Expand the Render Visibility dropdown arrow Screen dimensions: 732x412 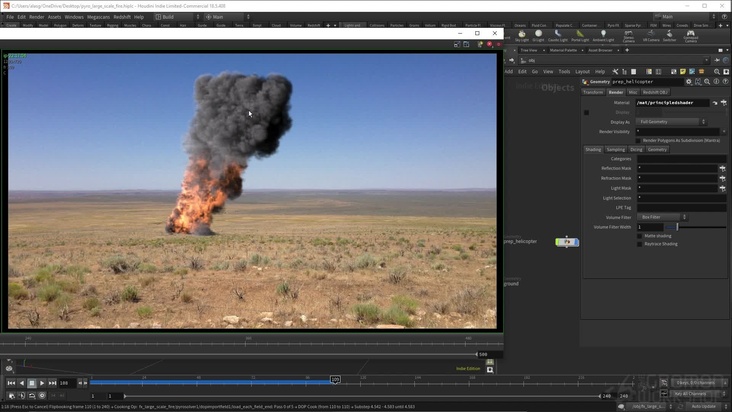pos(724,132)
